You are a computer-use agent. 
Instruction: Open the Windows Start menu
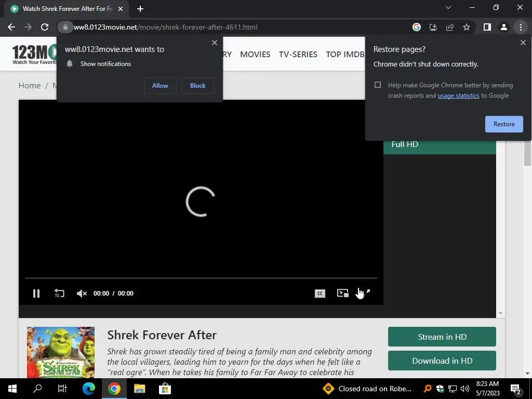pyautogui.click(x=12, y=389)
